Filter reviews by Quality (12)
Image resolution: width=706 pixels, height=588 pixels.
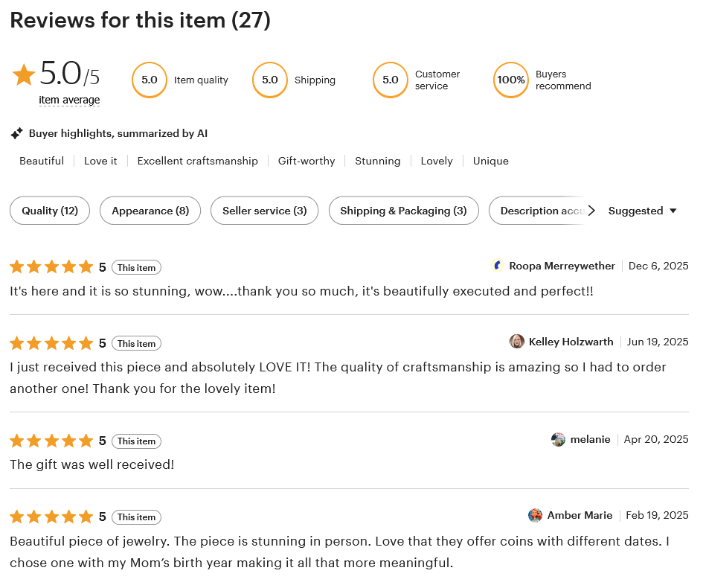[50, 211]
